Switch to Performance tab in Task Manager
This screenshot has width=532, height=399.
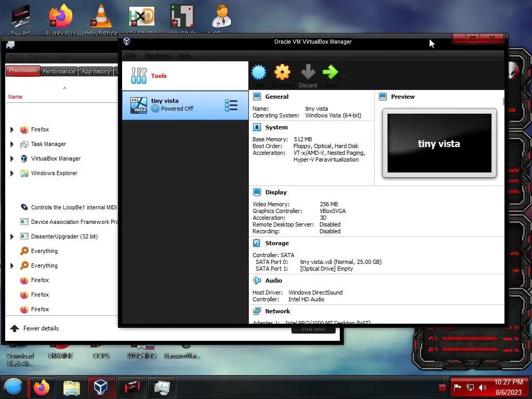click(x=59, y=71)
